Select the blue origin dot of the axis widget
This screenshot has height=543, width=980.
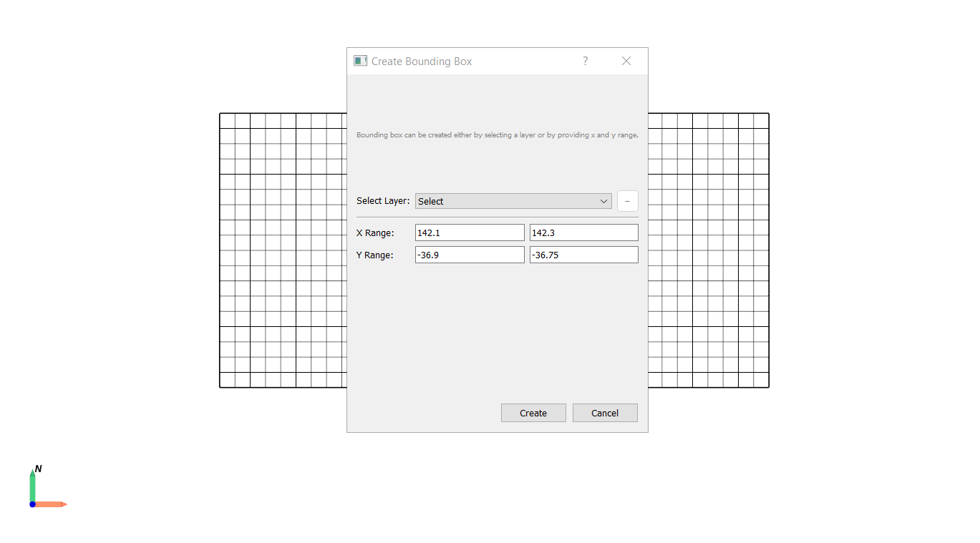pyautogui.click(x=32, y=504)
